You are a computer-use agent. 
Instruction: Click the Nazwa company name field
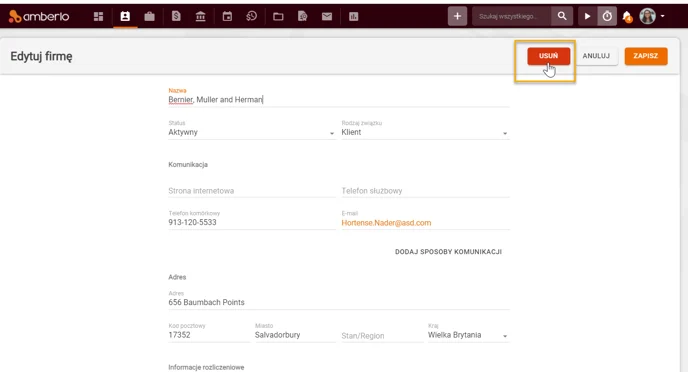click(339, 100)
